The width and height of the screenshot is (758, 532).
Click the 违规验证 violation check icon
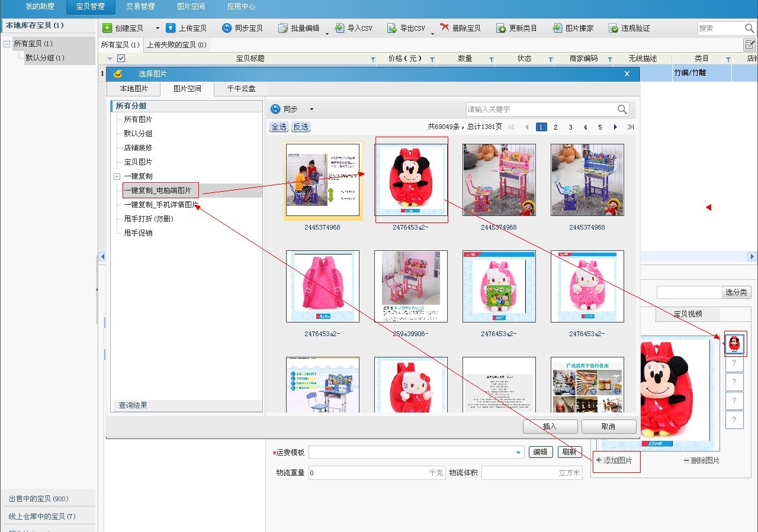coord(614,28)
